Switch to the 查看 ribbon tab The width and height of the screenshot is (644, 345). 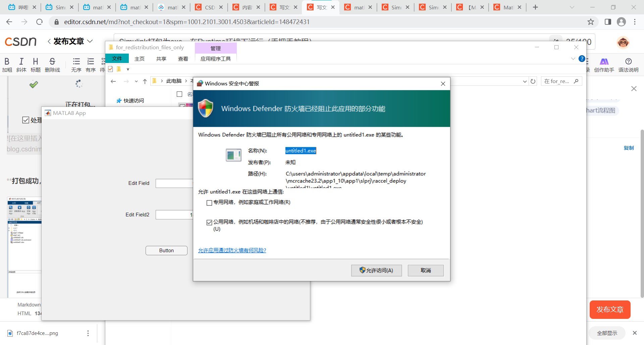[x=183, y=59]
